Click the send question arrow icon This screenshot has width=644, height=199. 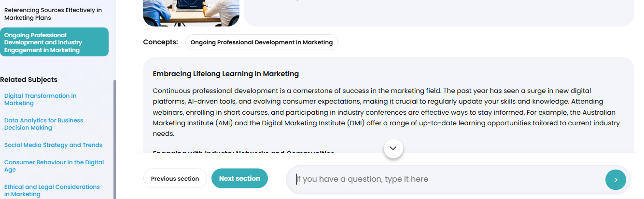point(616,180)
